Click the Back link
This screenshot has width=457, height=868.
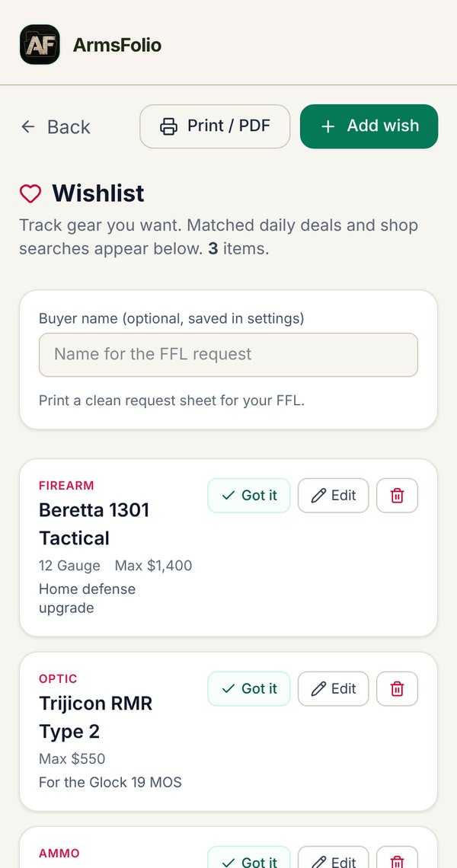56,126
